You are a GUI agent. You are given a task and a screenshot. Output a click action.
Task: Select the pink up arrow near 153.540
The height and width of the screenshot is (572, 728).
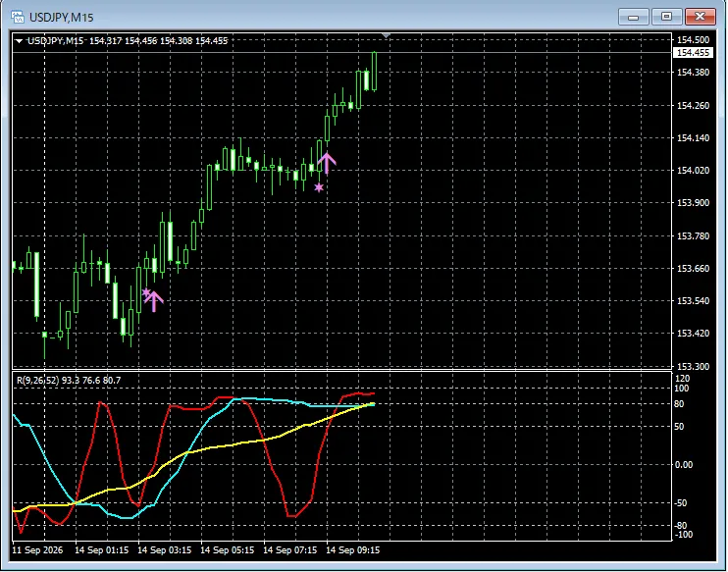[154, 301]
